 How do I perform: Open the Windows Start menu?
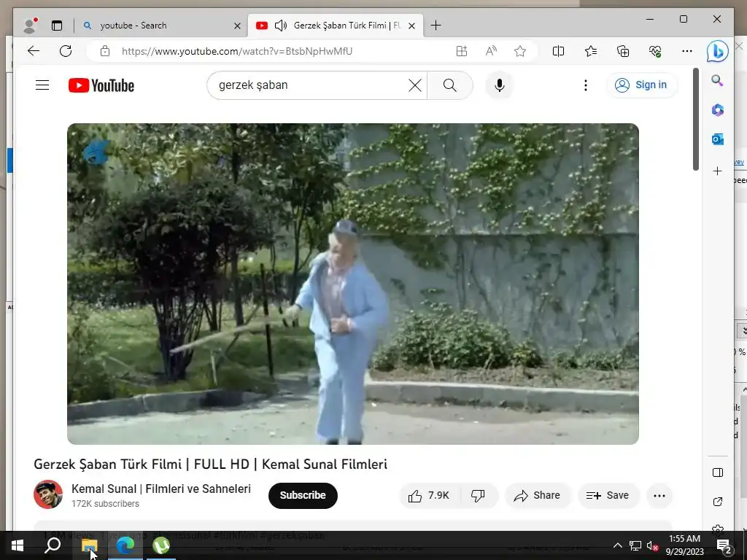click(x=18, y=545)
